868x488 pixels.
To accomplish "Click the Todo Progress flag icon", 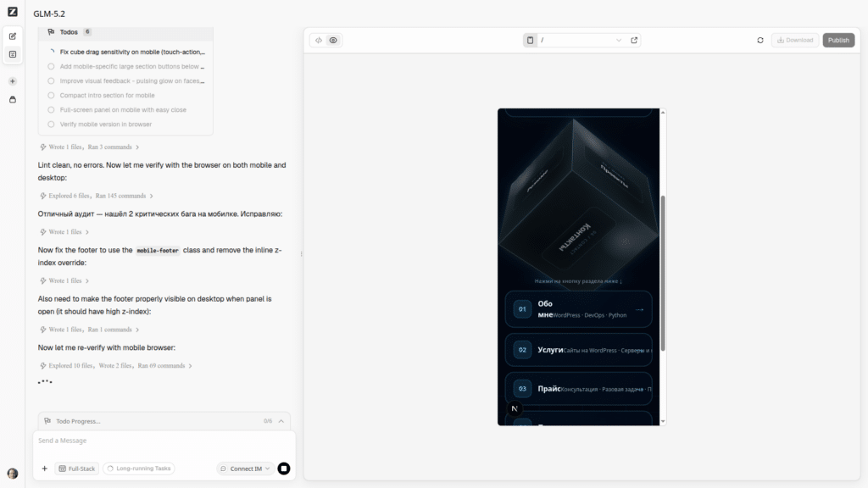I will [x=47, y=421].
